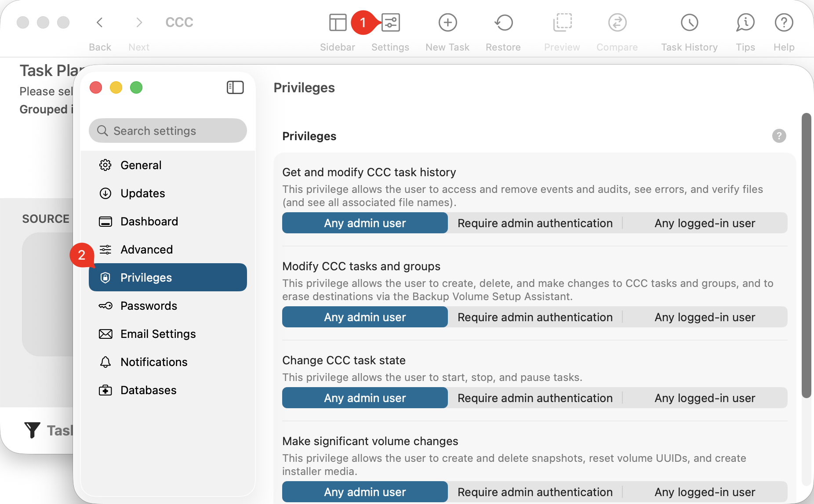Click the Email Settings envelope icon
Image resolution: width=814 pixels, height=504 pixels.
click(x=105, y=334)
